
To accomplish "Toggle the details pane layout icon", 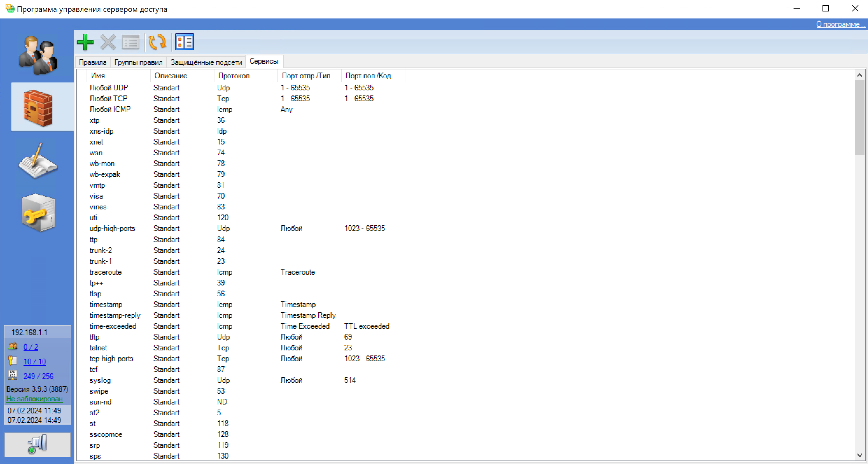I will (x=184, y=42).
